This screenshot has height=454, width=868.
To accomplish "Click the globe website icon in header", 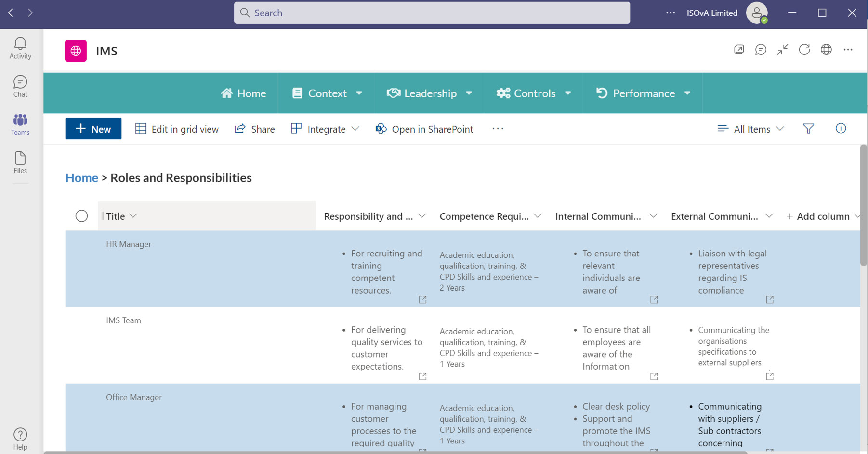I will click(x=826, y=50).
